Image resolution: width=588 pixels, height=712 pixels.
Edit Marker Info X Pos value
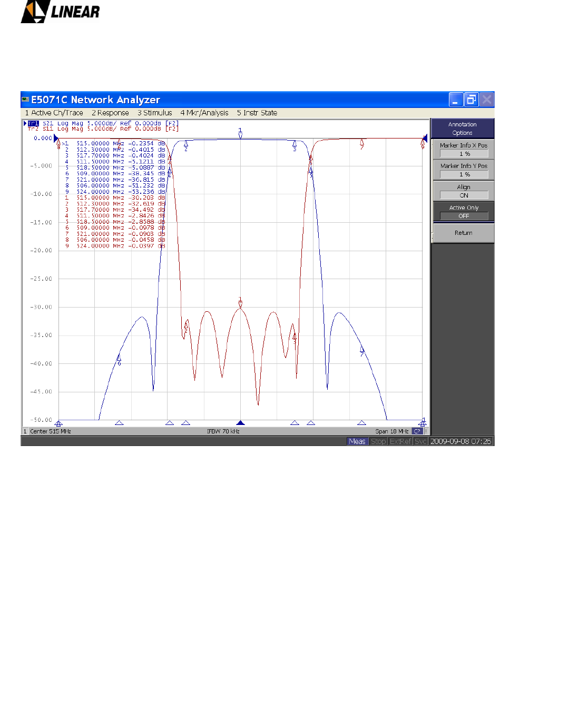point(464,154)
